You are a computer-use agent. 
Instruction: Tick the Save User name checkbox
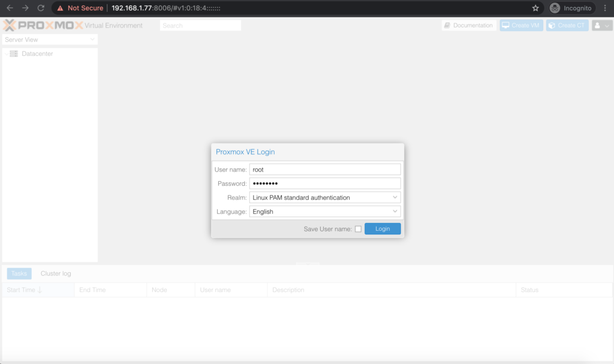358,229
